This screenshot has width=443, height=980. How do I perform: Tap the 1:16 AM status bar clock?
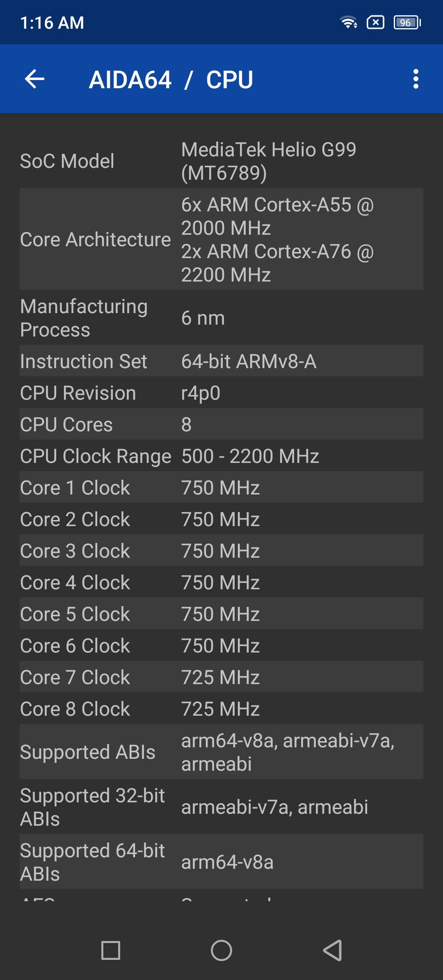52,23
